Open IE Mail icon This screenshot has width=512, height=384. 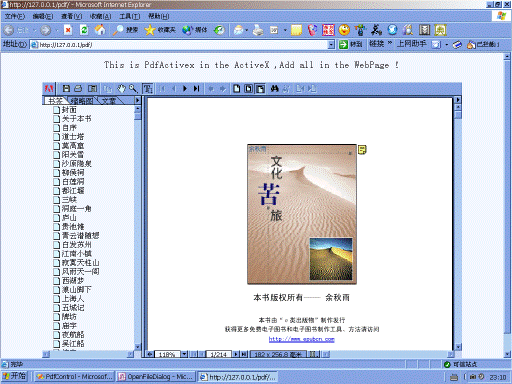point(239,30)
